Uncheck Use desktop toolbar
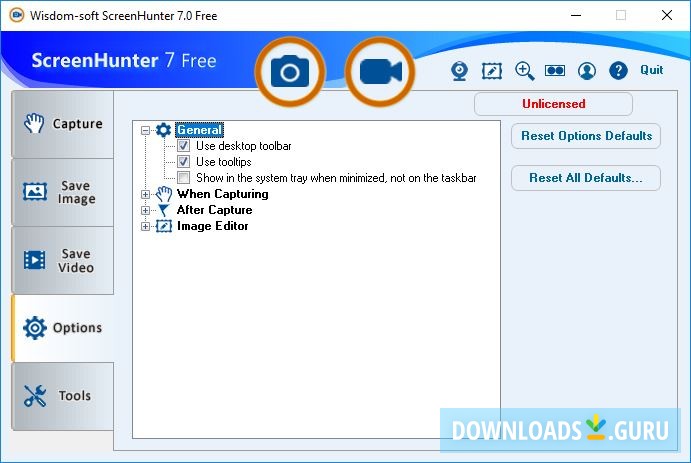The width and height of the screenshot is (691, 463). [x=184, y=146]
